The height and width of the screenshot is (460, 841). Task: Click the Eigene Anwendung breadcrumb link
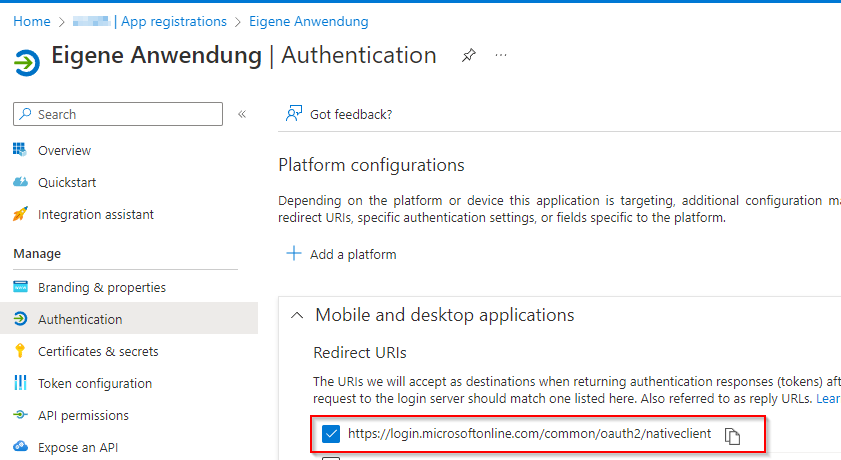click(308, 21)
